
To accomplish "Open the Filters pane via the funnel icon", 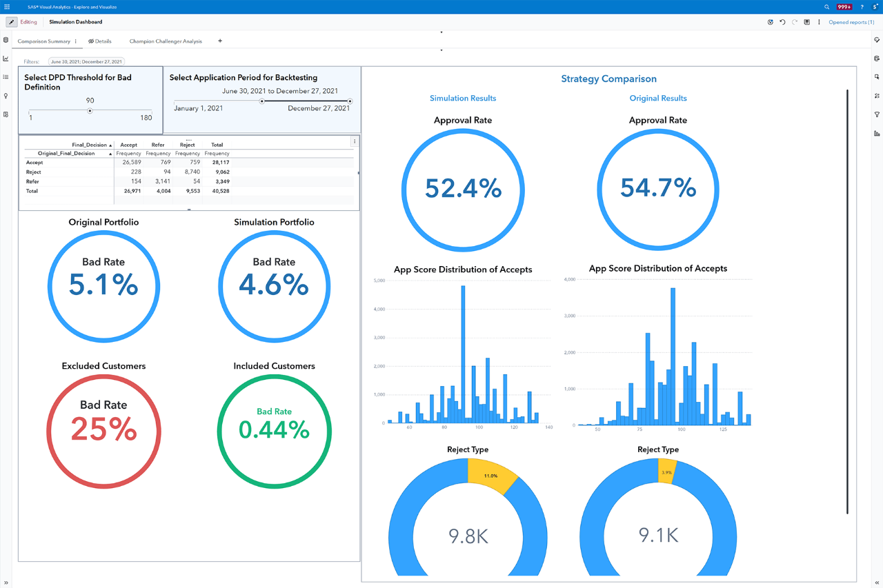I will [877, 114].
